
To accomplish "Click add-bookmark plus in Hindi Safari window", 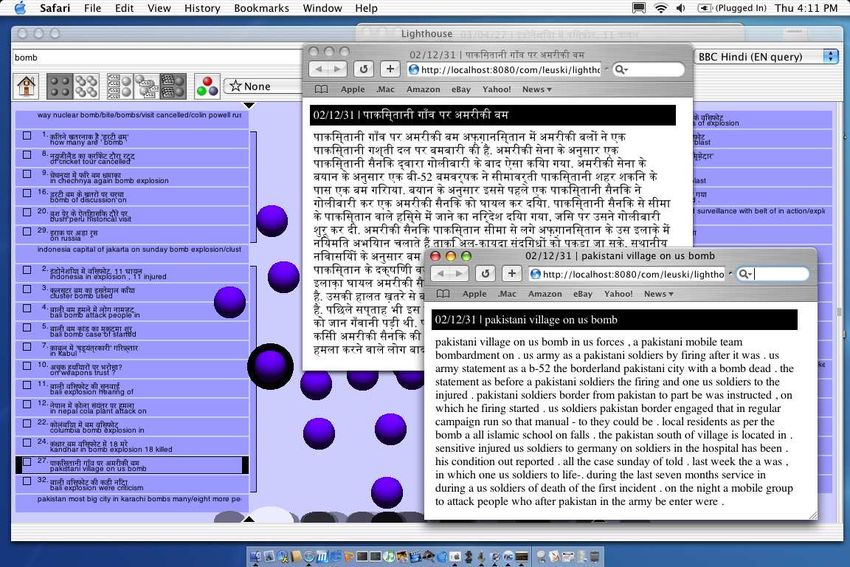I will [x=390, y=69].
